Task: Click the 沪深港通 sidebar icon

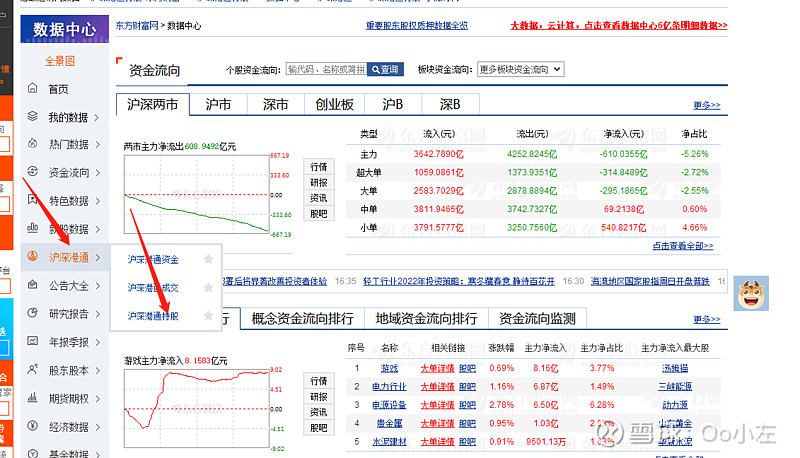Action: coord(33,257)
